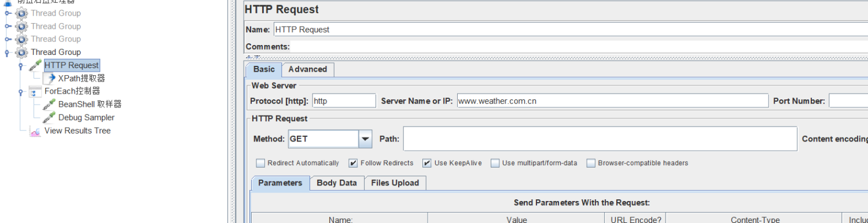This screenshot has height=223, width=868.
Task: Open the Method GET dropdown
Action: (x=365, y=139)
